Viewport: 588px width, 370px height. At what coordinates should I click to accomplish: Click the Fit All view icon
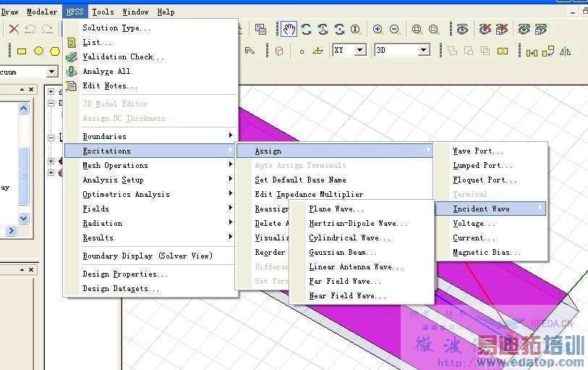coord(417,29)
